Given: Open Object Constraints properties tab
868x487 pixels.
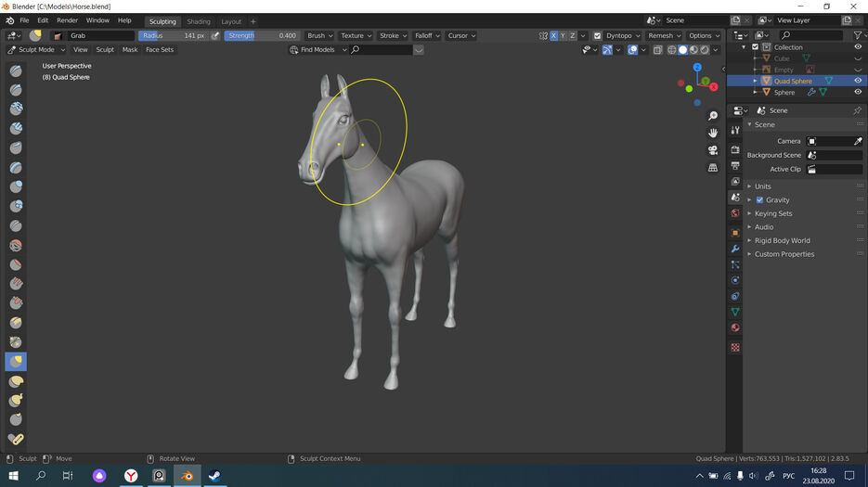Looking at the screenshot, I should [735, 296].
